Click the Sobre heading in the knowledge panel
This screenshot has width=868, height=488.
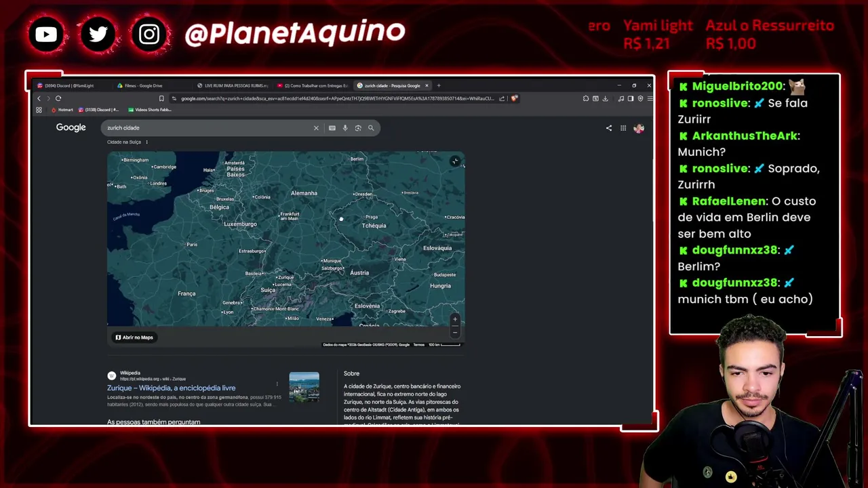click(351, 373)
